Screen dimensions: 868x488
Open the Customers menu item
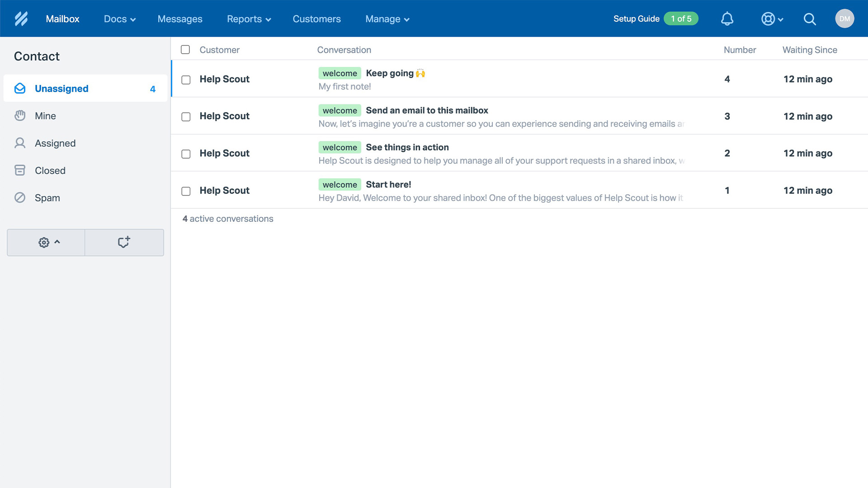[316, 19]
